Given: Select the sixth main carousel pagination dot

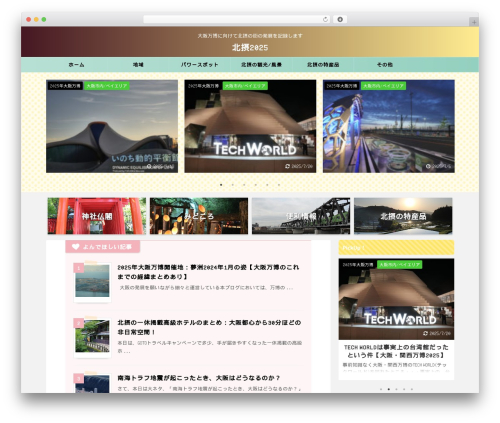Looking at the screenshot, I should tap(279, 185).
